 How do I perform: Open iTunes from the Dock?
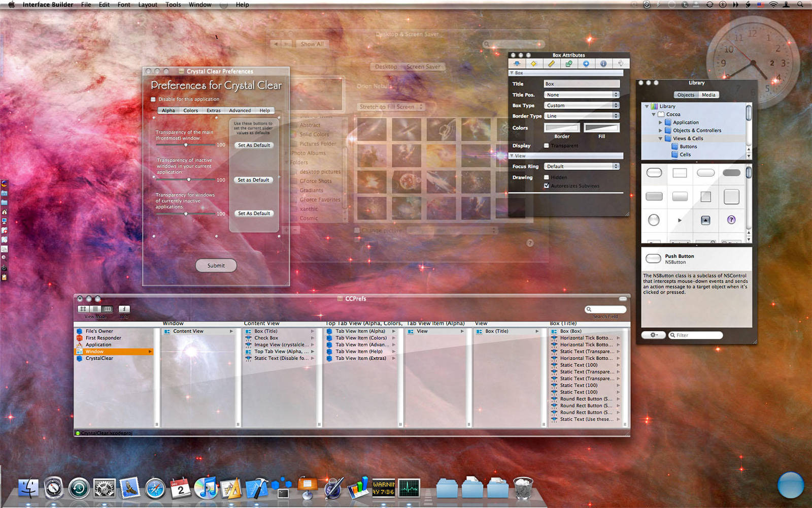coord(206,488)
